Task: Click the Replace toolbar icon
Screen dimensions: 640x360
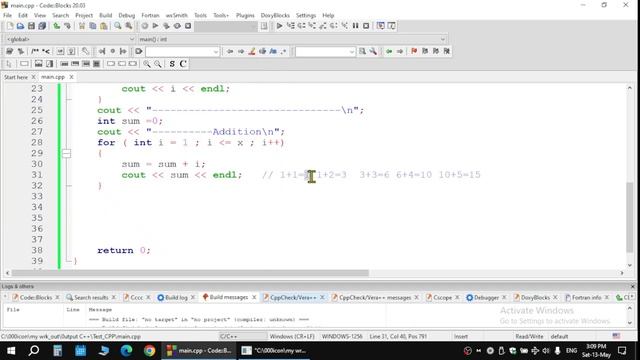Action: coord(129,26)
